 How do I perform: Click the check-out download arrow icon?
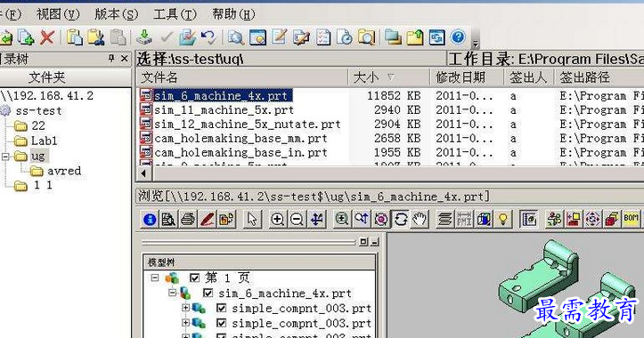[144, 37]
